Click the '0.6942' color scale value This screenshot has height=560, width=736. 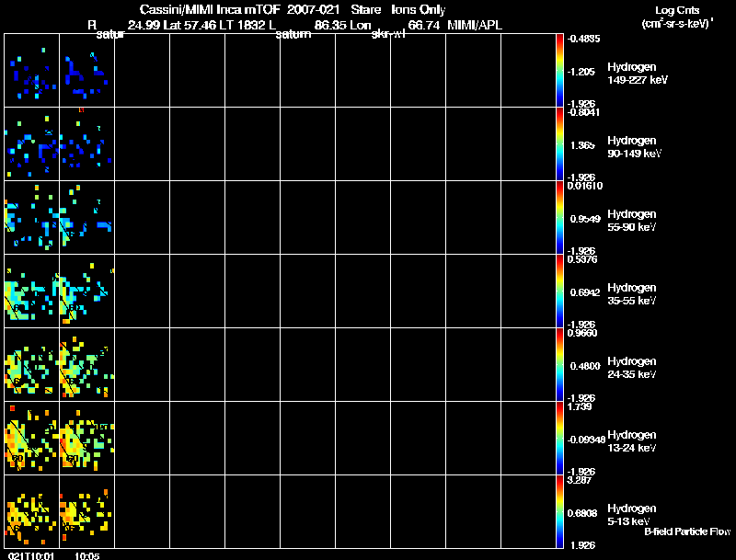pyautogui.click(x=585, y=292)
